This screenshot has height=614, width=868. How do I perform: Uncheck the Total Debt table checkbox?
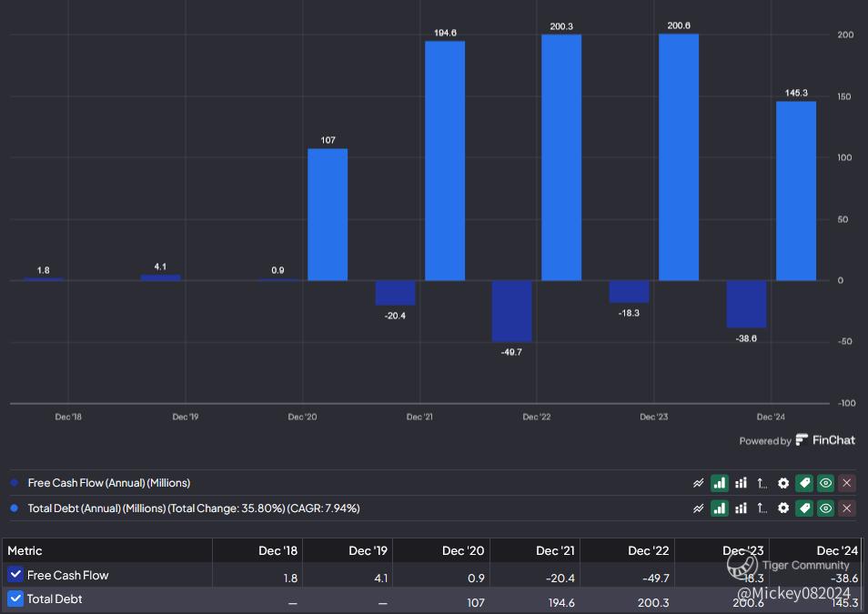(15, 599)
